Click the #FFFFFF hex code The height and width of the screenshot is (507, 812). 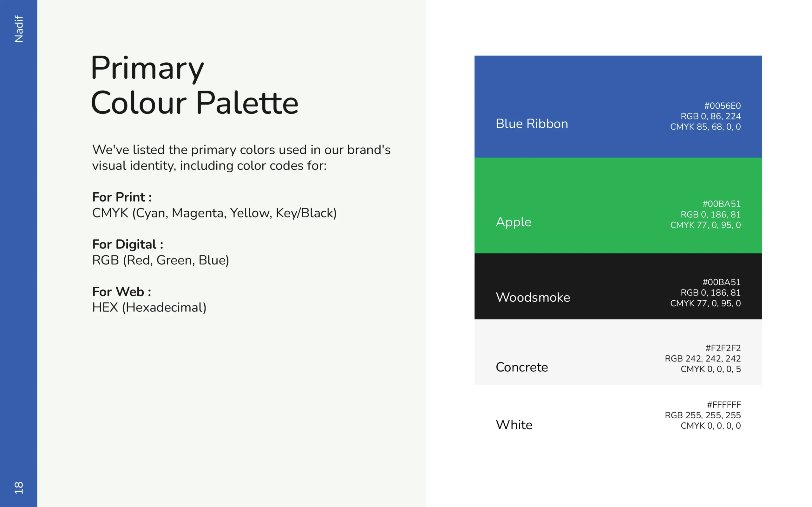click(724, 404)
